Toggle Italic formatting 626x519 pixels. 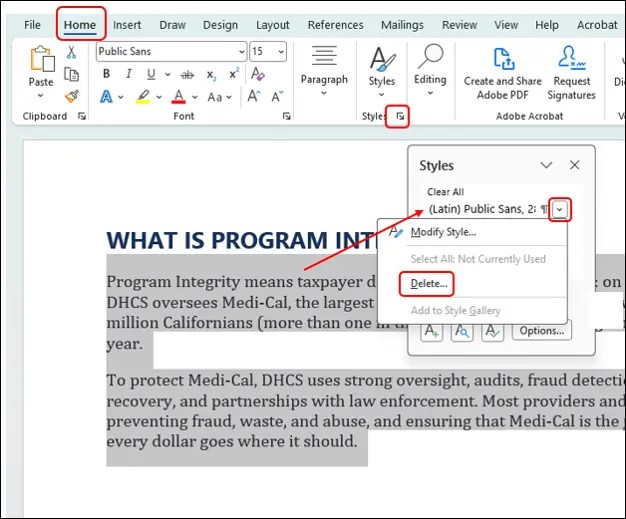129,74
